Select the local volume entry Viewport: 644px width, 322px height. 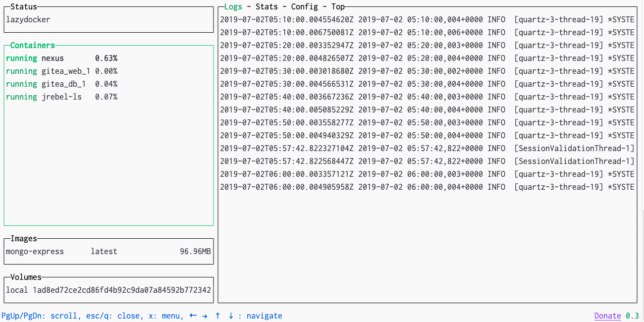click(108, 290)
